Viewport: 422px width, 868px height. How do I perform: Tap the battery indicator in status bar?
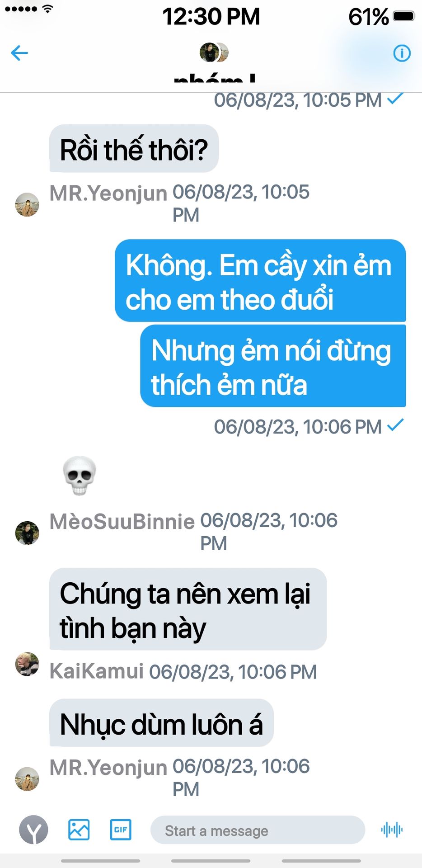point(403,17)
